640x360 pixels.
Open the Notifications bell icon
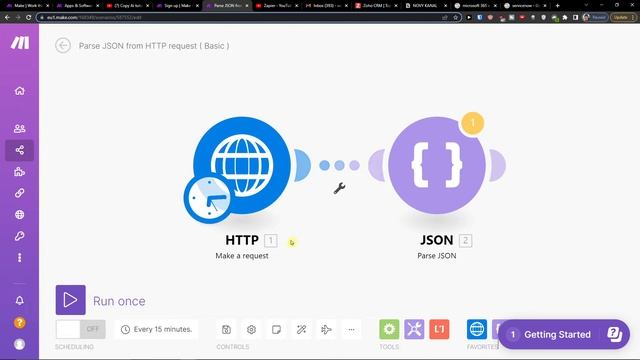coord(20,301)
